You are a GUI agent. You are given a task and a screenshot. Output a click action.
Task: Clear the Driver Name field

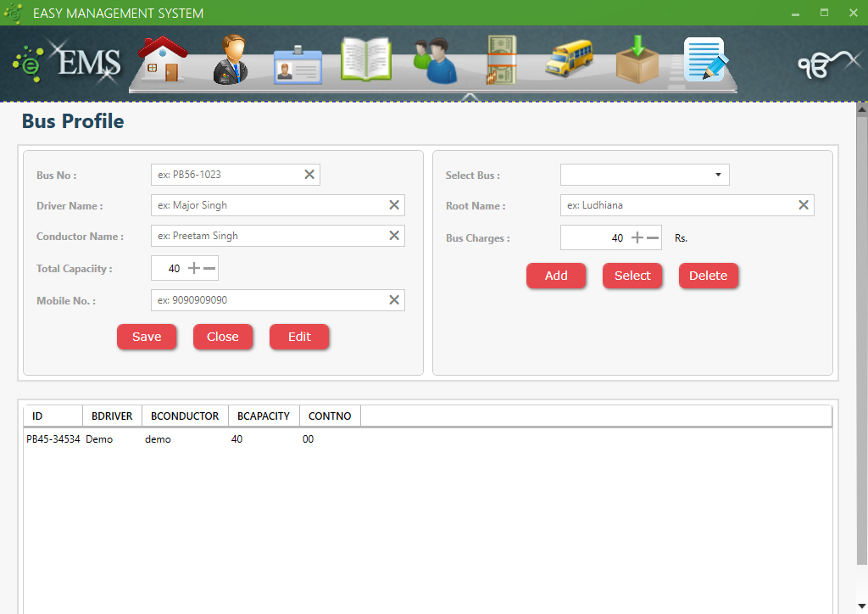click(394, 205)
